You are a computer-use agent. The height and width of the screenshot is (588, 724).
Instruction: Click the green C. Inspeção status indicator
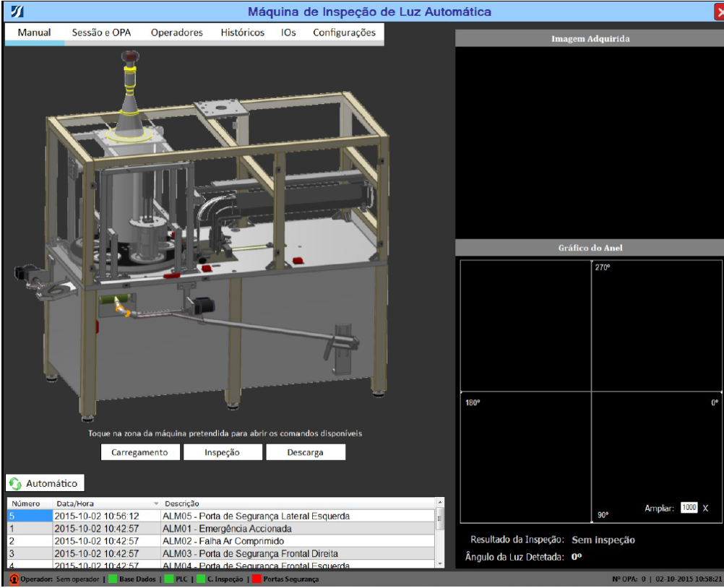(x=201, y=579)
